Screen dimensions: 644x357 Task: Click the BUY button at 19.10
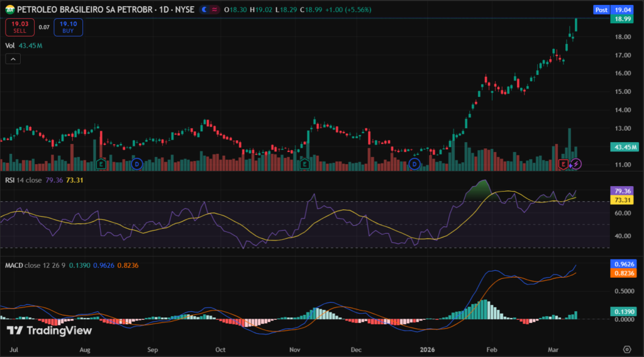click(x=68, y=26)
